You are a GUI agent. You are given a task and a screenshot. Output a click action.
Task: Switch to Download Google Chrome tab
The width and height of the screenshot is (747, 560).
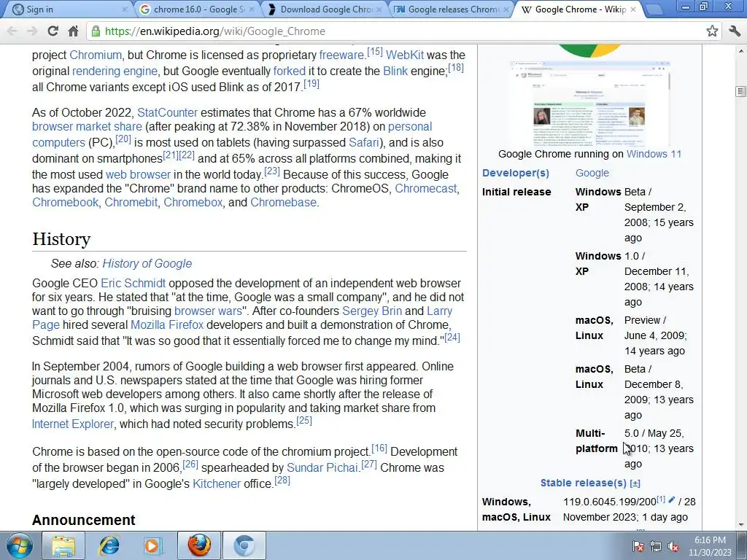(x=323, y=9)
